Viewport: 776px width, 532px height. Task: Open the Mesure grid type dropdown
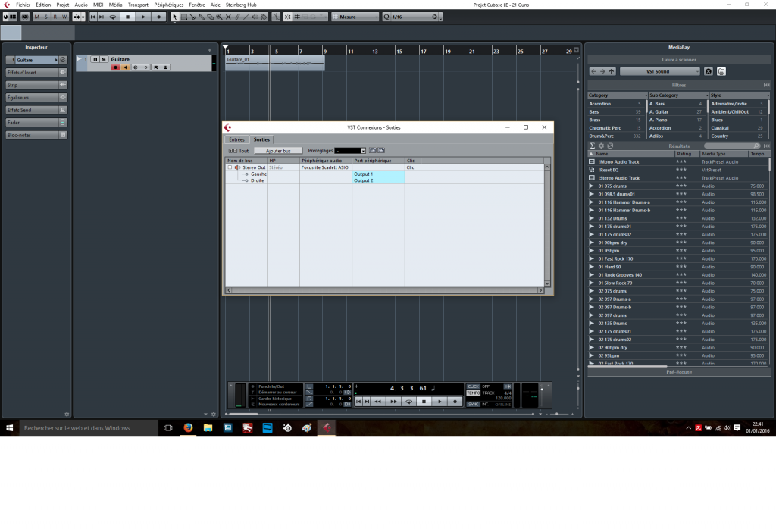tap(355, 17)
